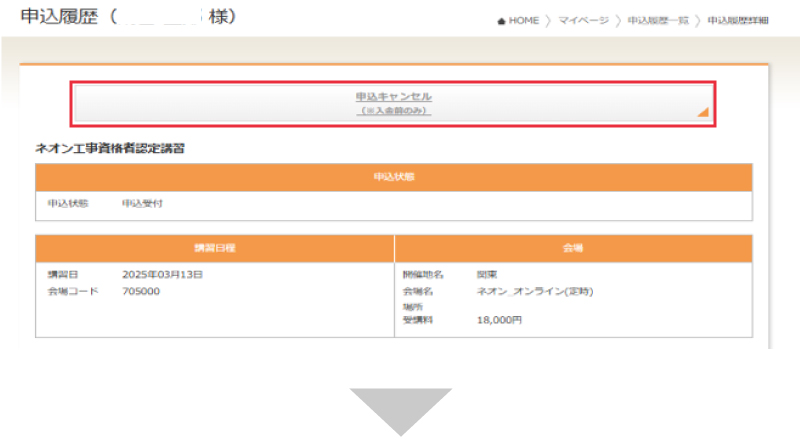Click the 申込履歴 page title
Screen dimensions: 800x448
coord(61,18)
